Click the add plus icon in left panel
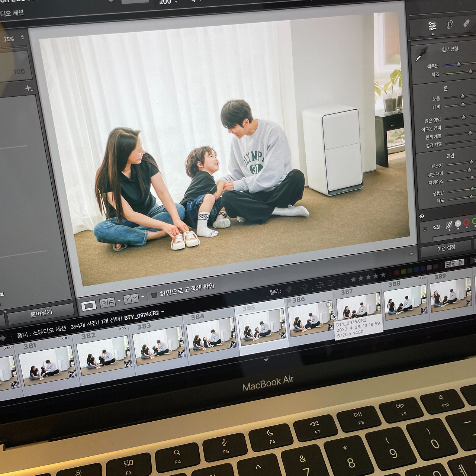 tap(29, 88)
